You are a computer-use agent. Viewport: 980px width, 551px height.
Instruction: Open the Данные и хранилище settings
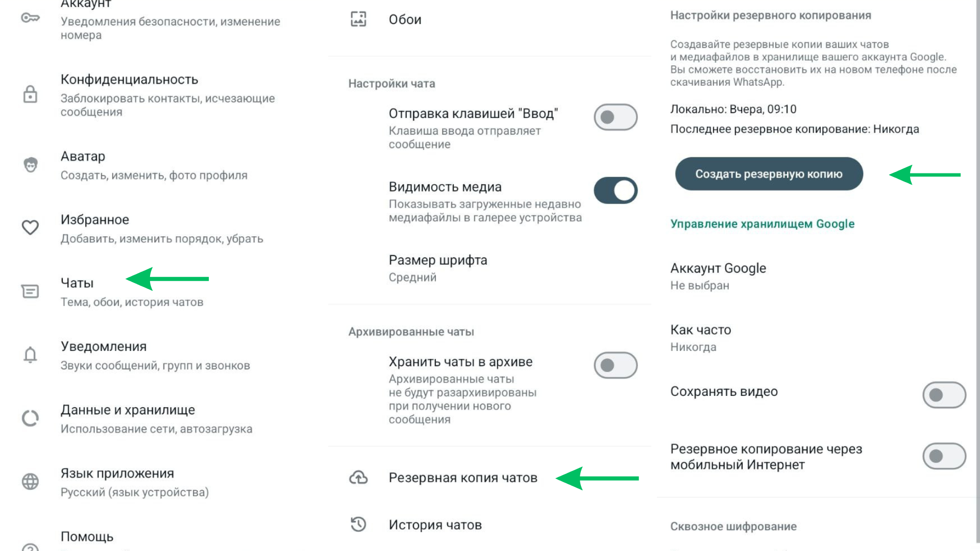[x=128, y=418]
